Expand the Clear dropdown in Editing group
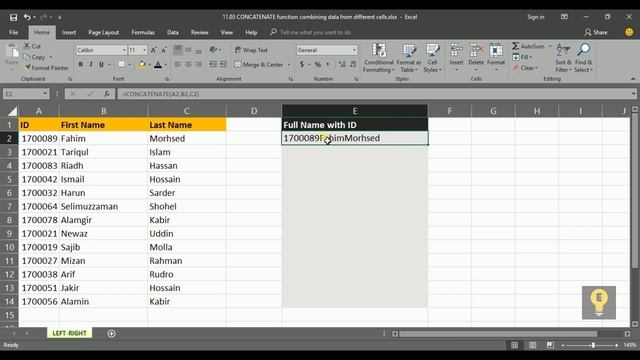 click(x=536, y=68)
